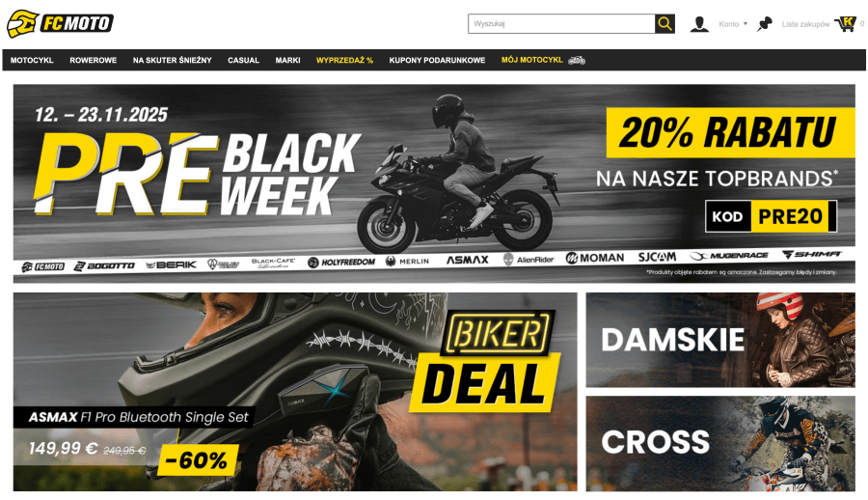Click into the Wyszukaj search field

coord(561,24)
